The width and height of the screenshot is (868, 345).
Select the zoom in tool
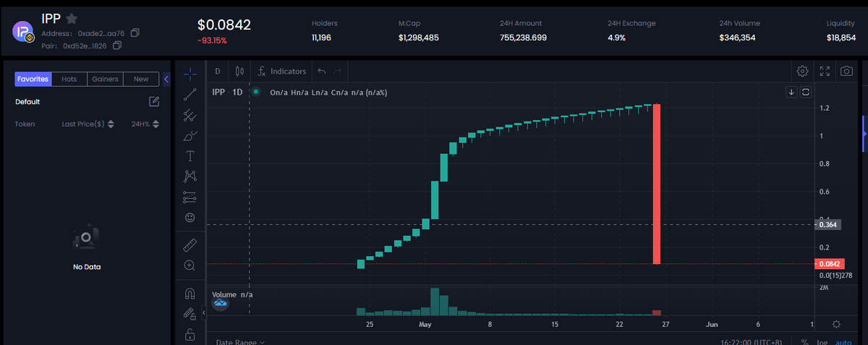tap(190, 265)
